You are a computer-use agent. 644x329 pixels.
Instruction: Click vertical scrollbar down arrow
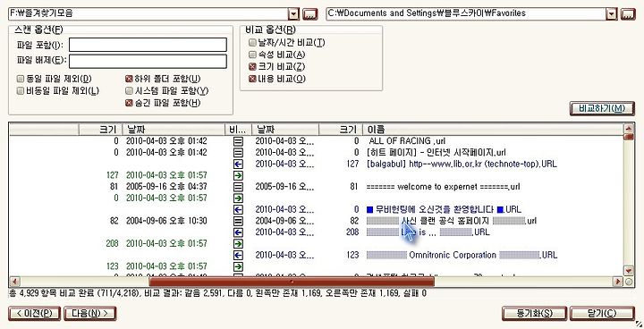(x=629, y=270)
